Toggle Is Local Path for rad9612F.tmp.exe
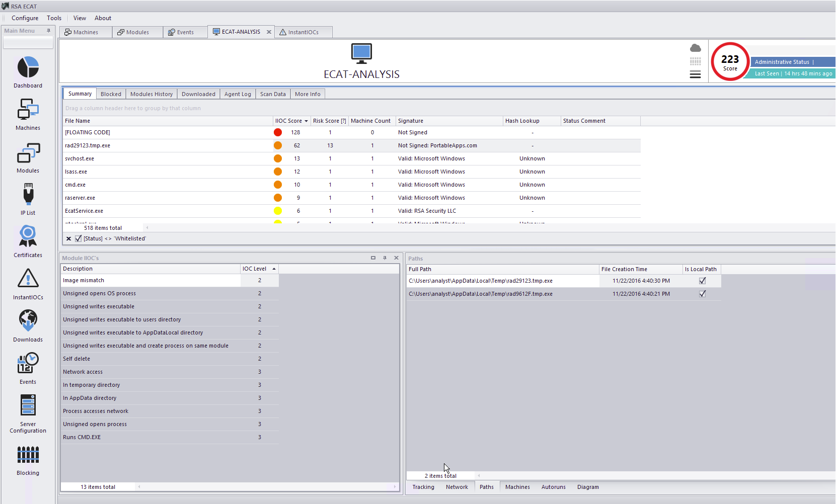 (x=702, y=294)
